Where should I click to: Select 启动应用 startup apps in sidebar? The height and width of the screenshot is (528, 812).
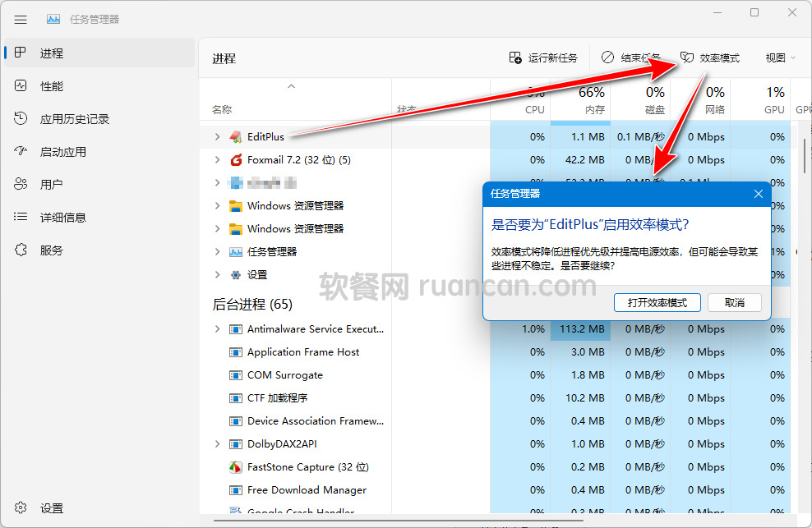[62, 152]
